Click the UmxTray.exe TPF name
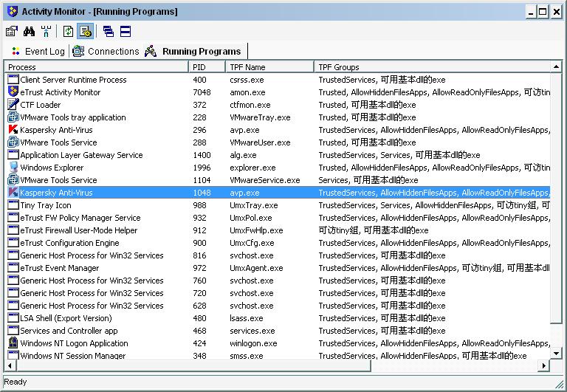 254,205
